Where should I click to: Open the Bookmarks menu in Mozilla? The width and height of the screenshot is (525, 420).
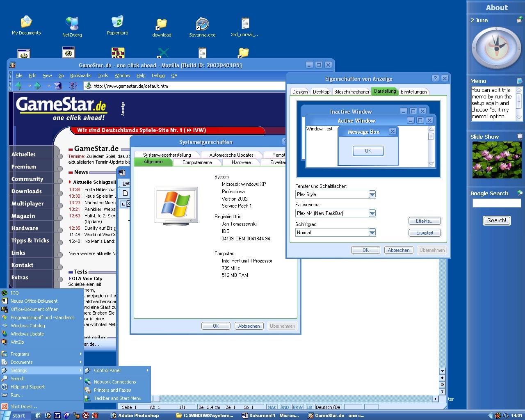pyautogui.click(x=80, y=75)
